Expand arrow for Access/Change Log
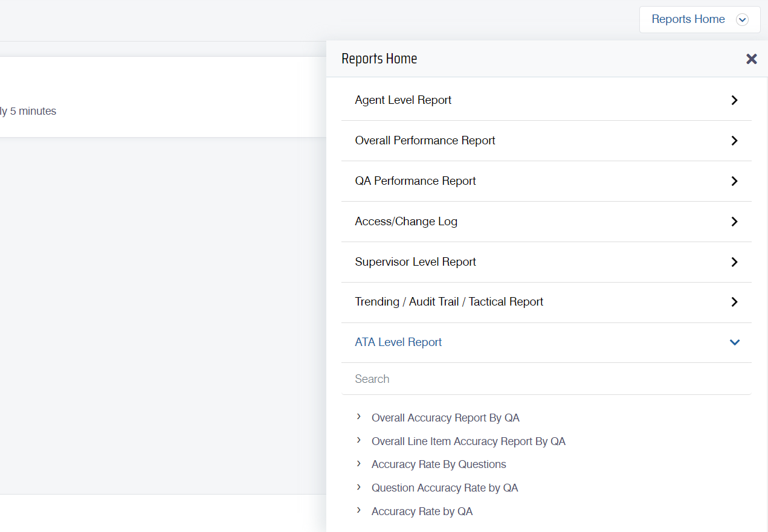Screen dimensions: 768x532 click(735, 222)
